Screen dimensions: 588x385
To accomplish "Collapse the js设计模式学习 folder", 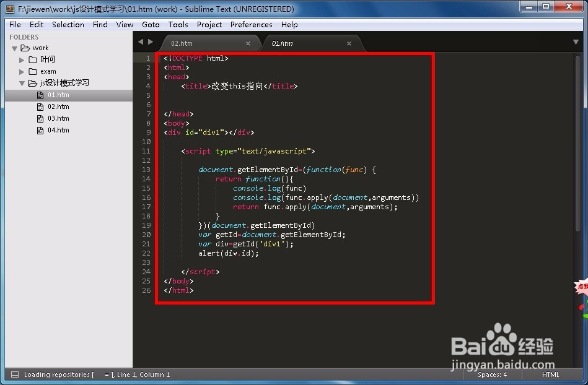I will [22, 83].
